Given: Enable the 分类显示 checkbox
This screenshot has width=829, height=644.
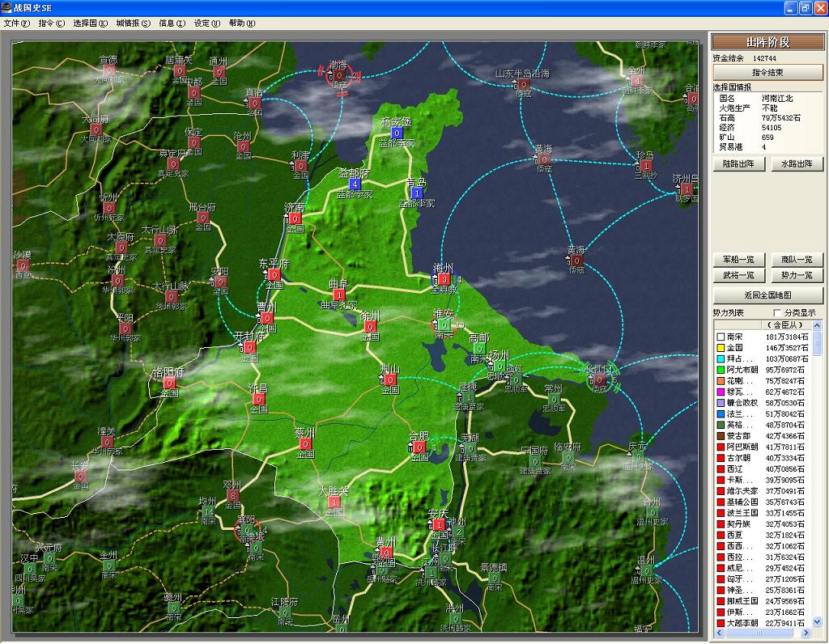Looking at the screenshot, I should pyautogui.click(x=778, y=313).
